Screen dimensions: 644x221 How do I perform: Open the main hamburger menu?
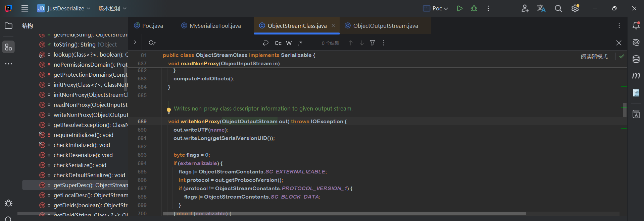24,8
